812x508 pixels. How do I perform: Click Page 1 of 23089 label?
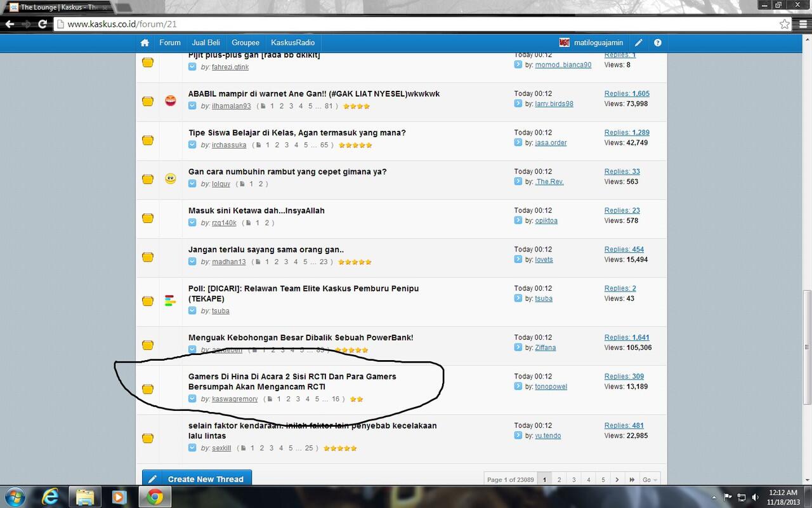coord(510,479)
